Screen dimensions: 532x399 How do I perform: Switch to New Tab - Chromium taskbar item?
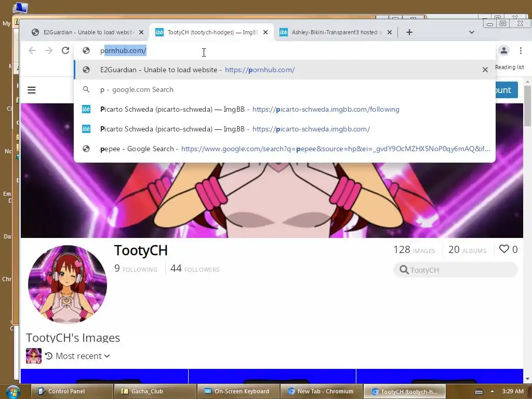pyautogui.click(x=321, y=391)
